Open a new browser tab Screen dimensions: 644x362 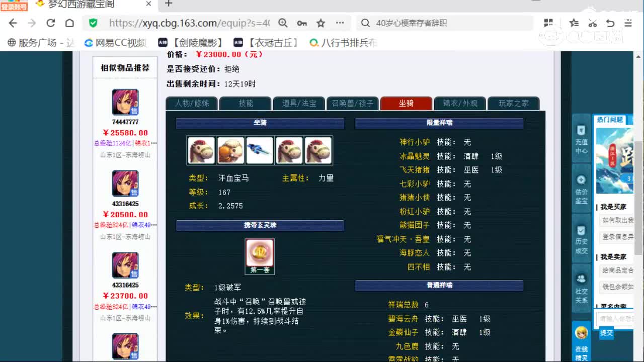(169, 4)
